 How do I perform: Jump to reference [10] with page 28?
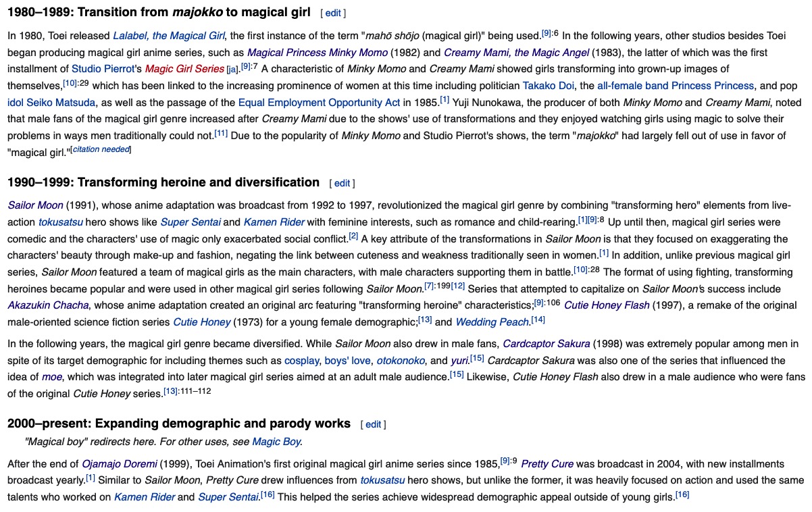click(580, 270)
